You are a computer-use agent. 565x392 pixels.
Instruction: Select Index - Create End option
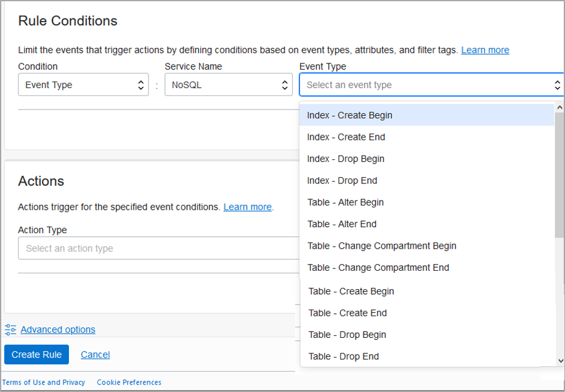pyautogui.click(x=346, y=137)
